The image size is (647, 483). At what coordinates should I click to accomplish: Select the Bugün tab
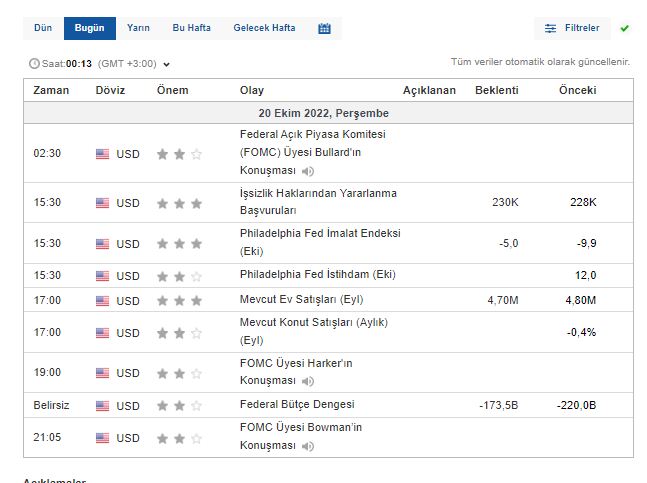pos(89,28)
